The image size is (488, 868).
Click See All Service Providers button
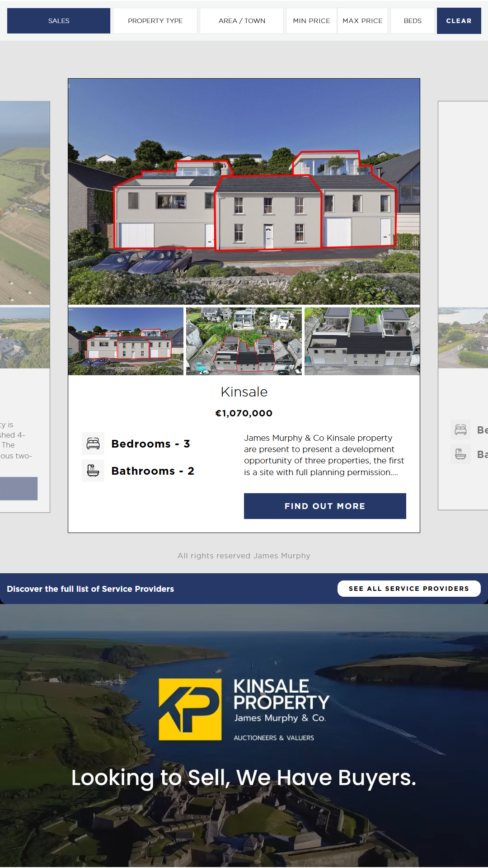click(409, 589)
